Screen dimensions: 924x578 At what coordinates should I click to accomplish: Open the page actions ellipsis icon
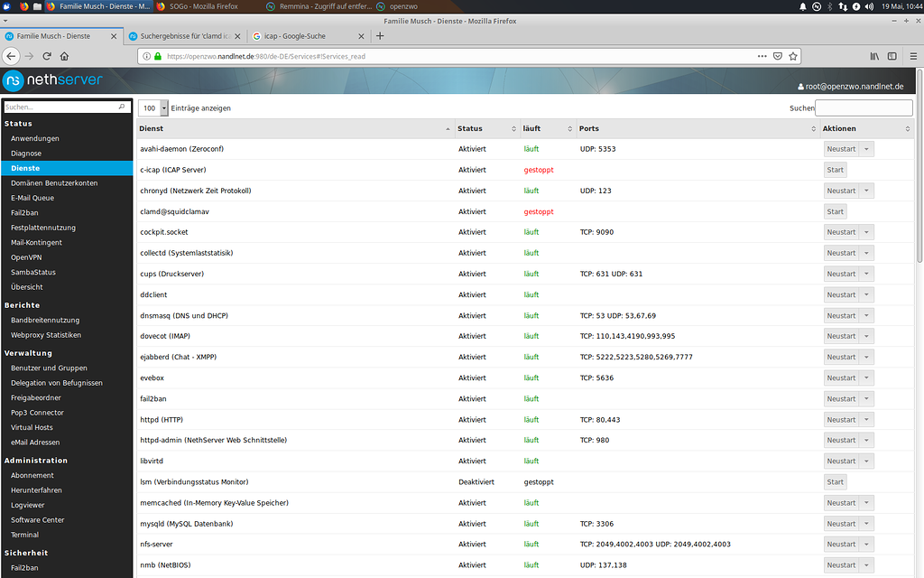[762, 55]
